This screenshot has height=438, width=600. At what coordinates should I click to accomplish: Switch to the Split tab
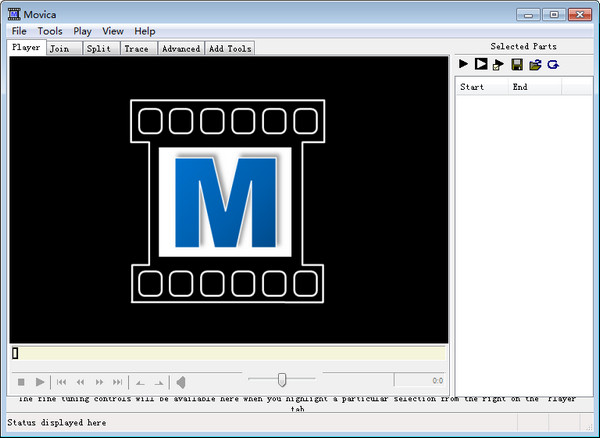pos(98,48)
